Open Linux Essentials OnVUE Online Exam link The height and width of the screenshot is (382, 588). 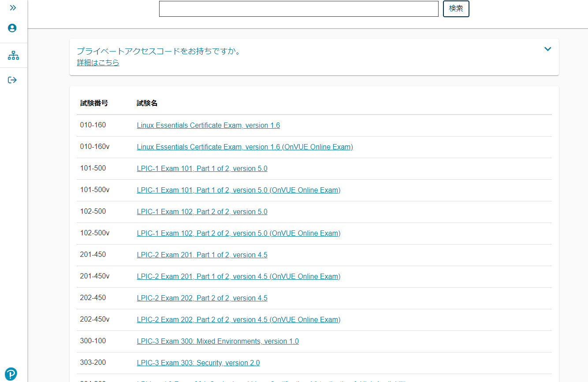(x=245, y=147)
